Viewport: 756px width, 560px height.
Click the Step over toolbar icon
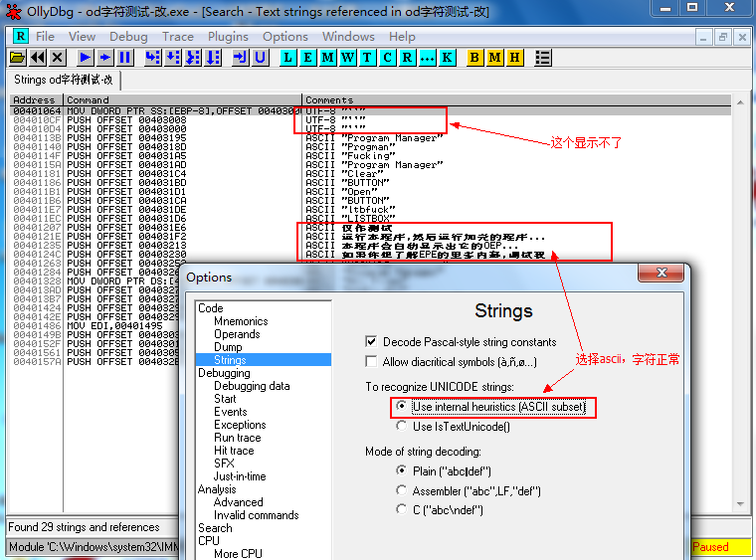tap(173, 58)
